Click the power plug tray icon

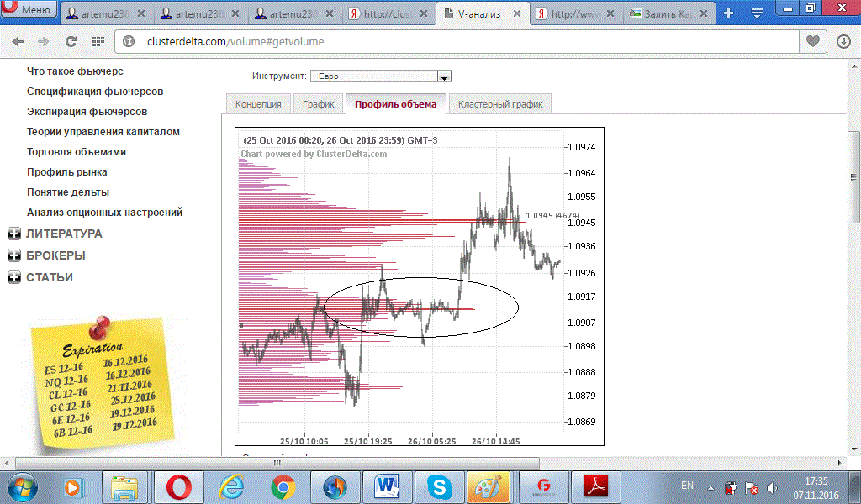point(731,487)
